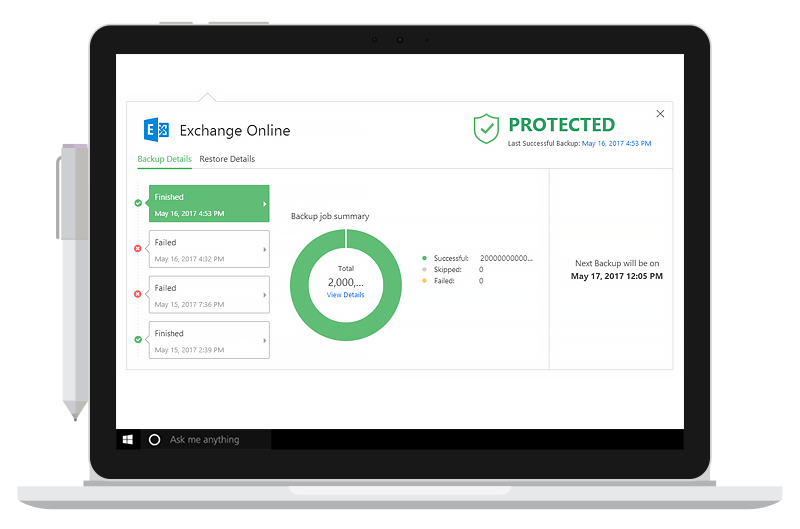Select Finished job May 15, 2017 2:39 PM

(x=209, y=340)
